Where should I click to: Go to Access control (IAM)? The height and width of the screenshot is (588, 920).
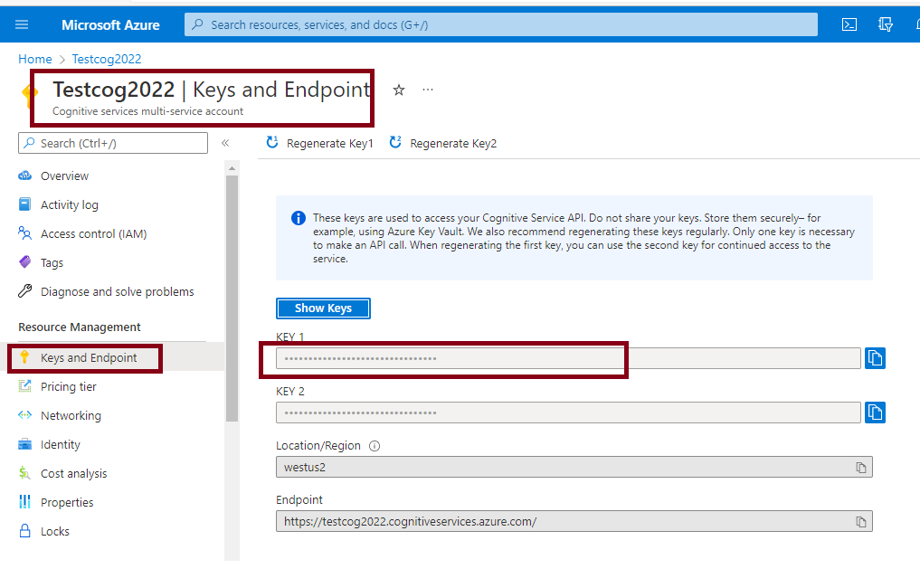click(93, 233)
